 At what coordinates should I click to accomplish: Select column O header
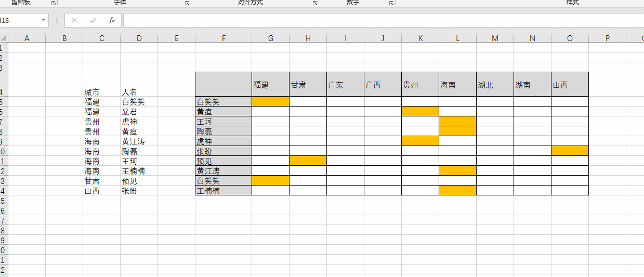[570, 38]
